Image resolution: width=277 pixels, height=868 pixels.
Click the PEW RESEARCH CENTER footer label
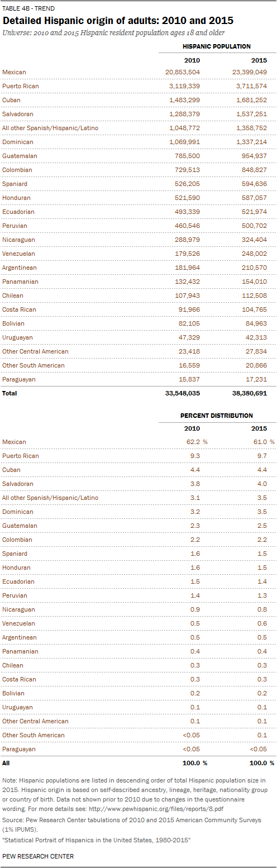click(x=37, y=856)
